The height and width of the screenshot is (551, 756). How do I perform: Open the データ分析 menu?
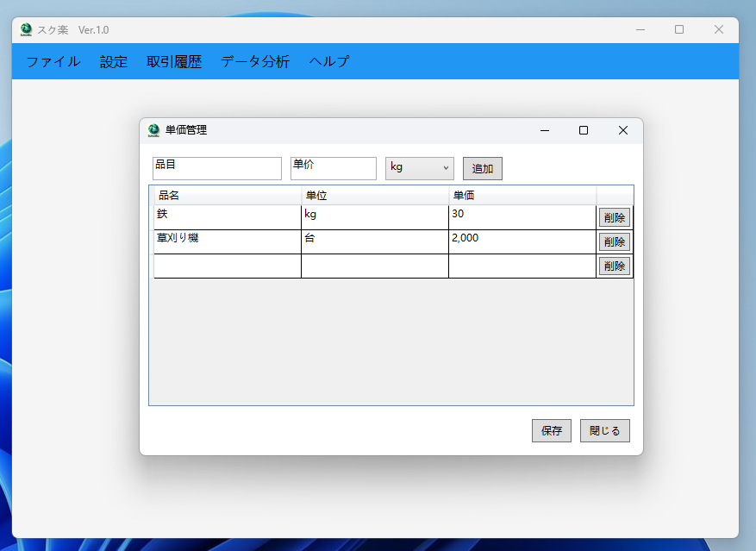point(253,61)
